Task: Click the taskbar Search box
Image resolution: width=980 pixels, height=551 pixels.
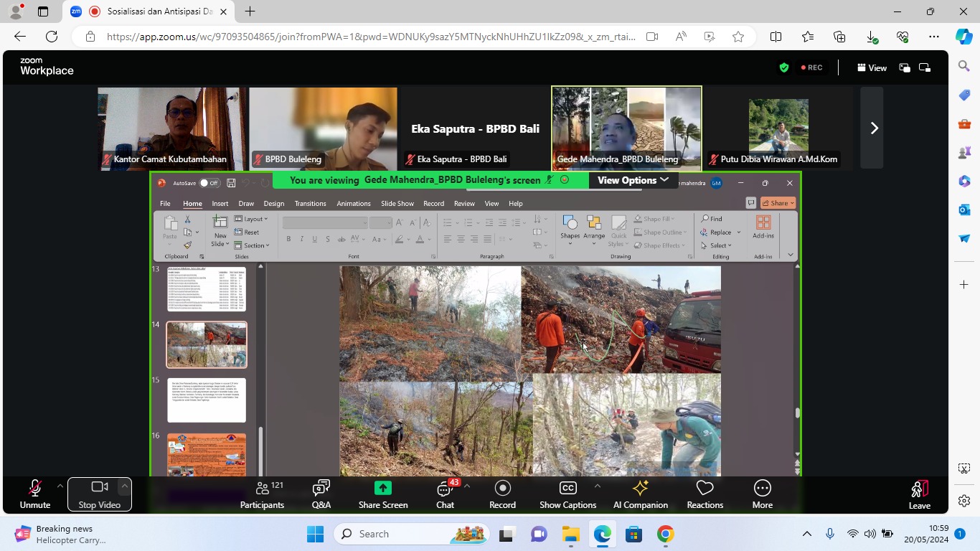Action: click(x=412, y=534)
